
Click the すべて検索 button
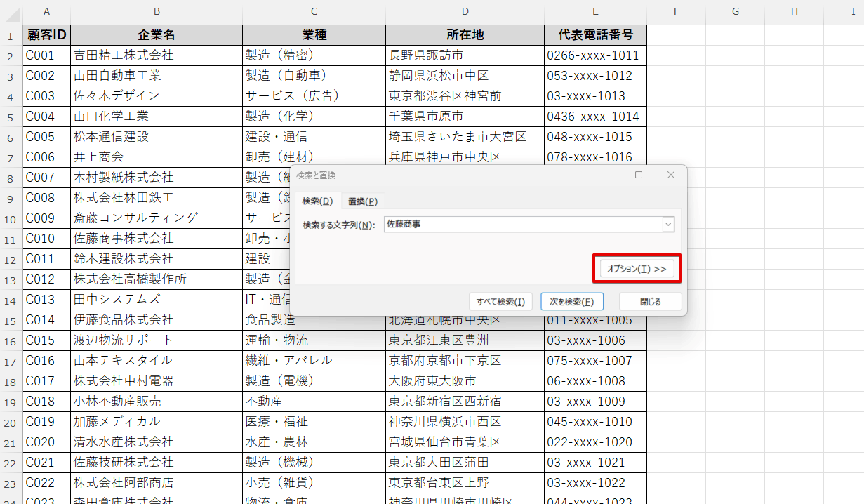point(500,302)
